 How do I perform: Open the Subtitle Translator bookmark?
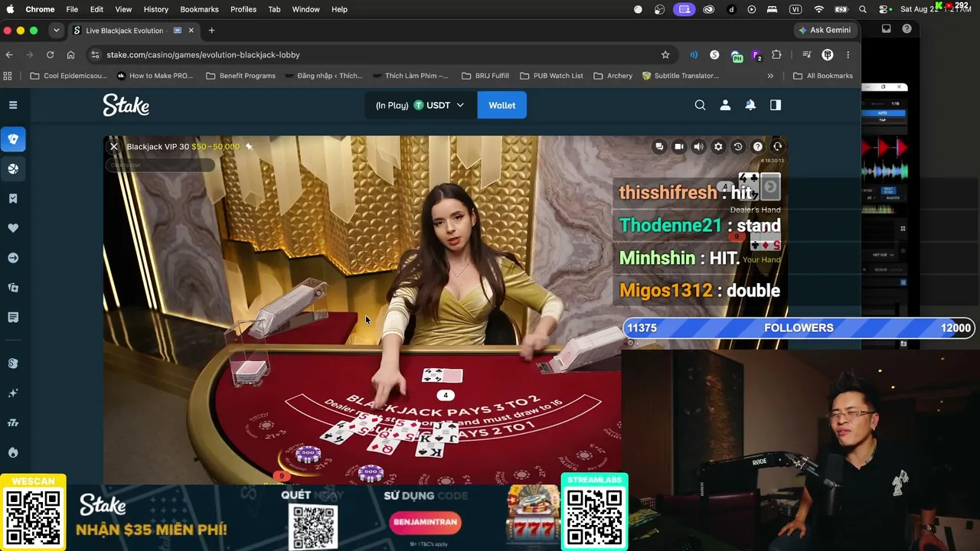click(x=680, y=76)
